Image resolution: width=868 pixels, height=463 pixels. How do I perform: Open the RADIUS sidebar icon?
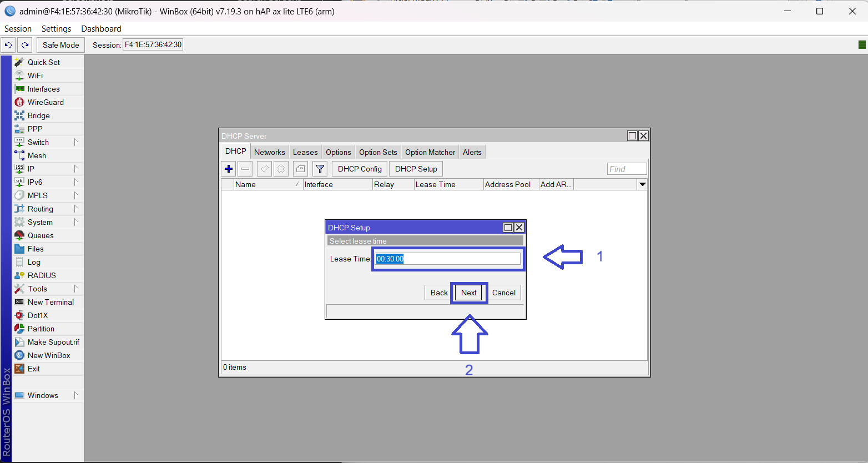coord(19,275)
